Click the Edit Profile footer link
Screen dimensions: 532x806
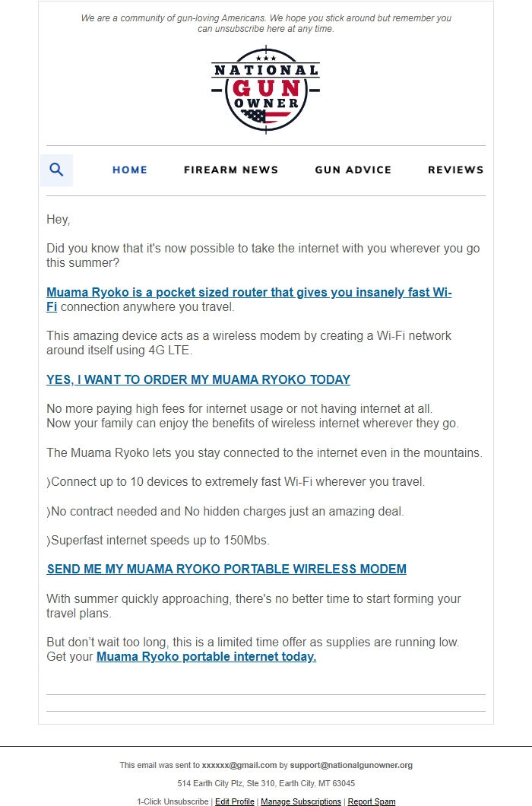point(234,801)
